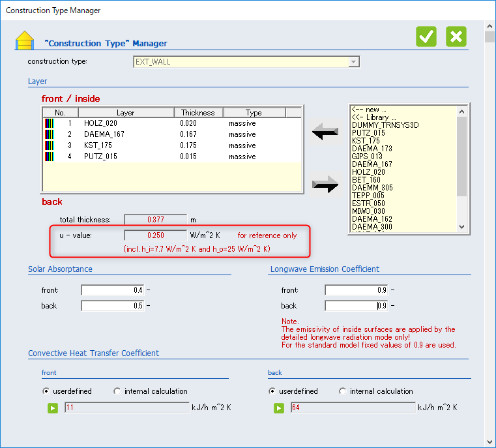Select BET_160 in library list
Viewport: 496px width, 448px height.
click(366, 180)
